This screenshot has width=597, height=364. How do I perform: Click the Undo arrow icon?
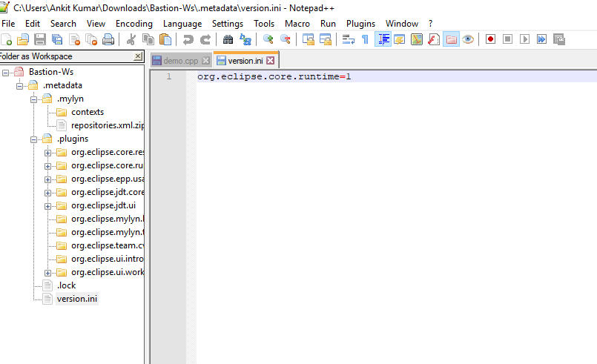(x=188, y=39)
